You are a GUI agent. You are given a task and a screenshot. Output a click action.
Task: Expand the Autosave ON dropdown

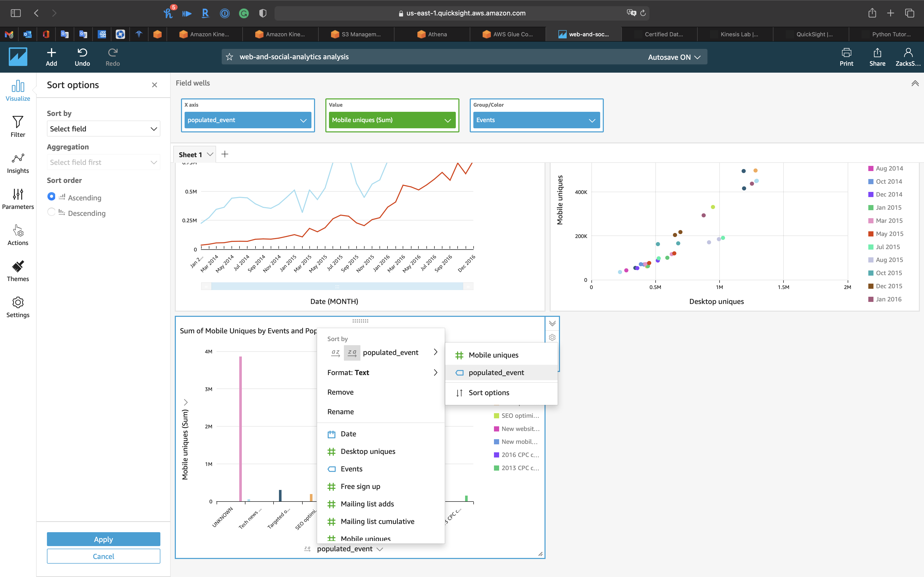(674, 57)
